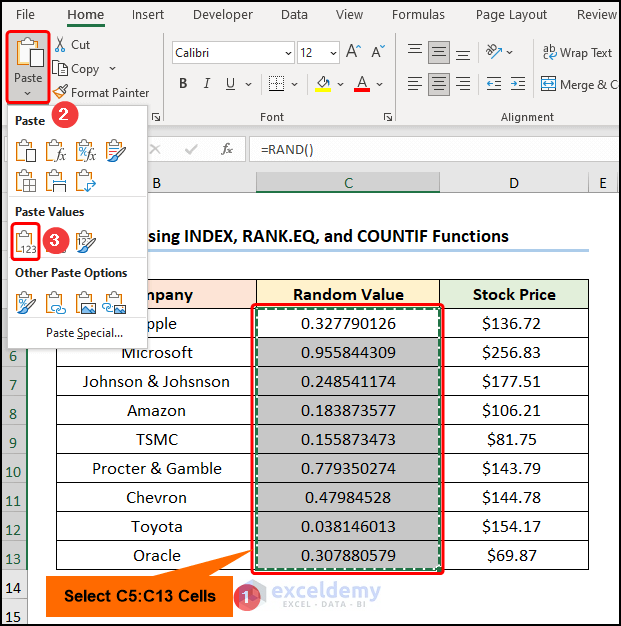Toggle Center horizontal alignment

(438, 84)
